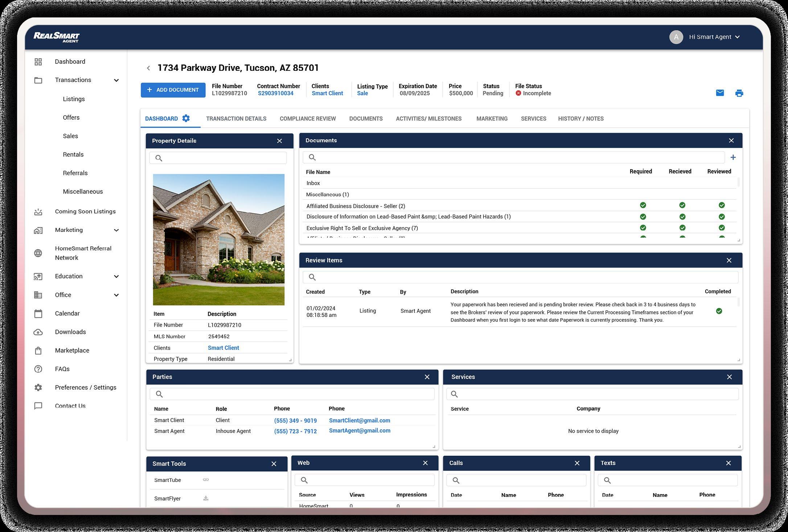Click the email envelope icon
The image size is (788, 532).
(x=720, y=93)
